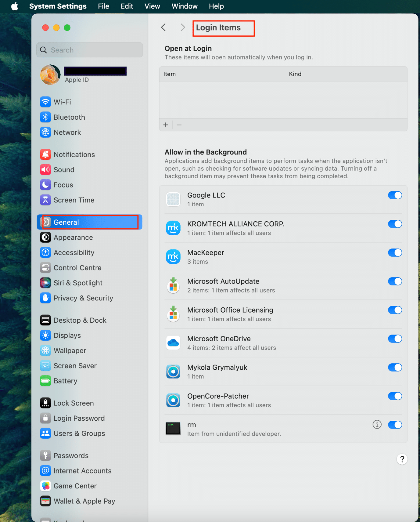
Task: Open the Apple ID profile picture
Action: [x=50, y=74]
